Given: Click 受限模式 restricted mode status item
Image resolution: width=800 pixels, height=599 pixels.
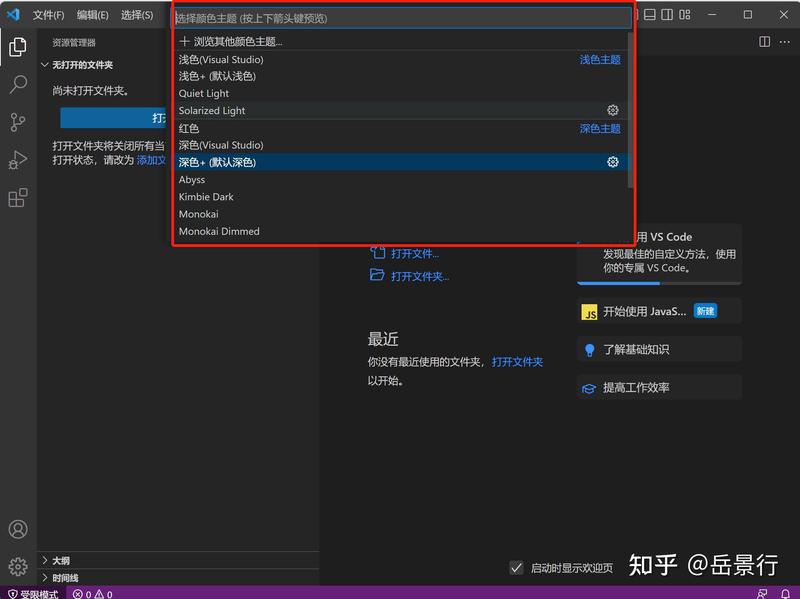Looking at the screenshot, I should [x=33, y=594].
